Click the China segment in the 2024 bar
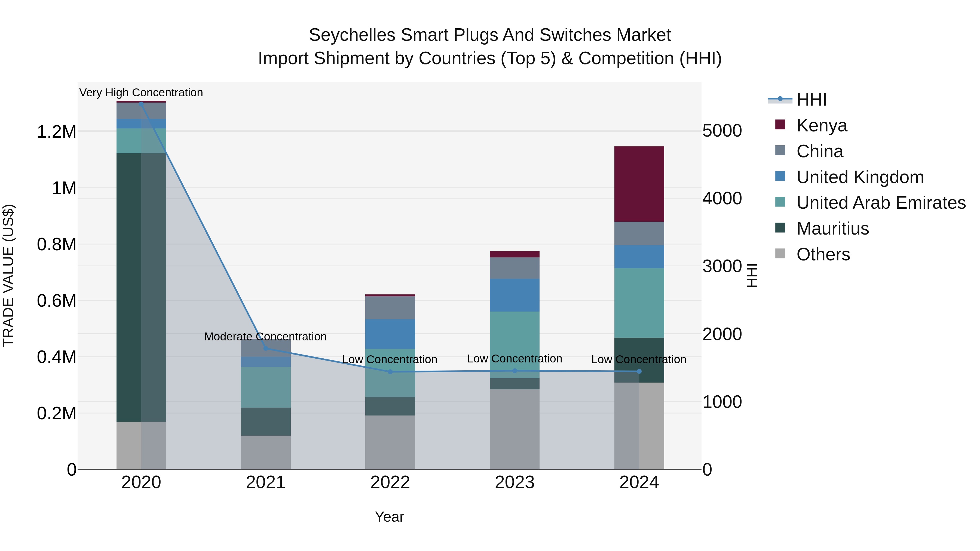 point(639,233)
